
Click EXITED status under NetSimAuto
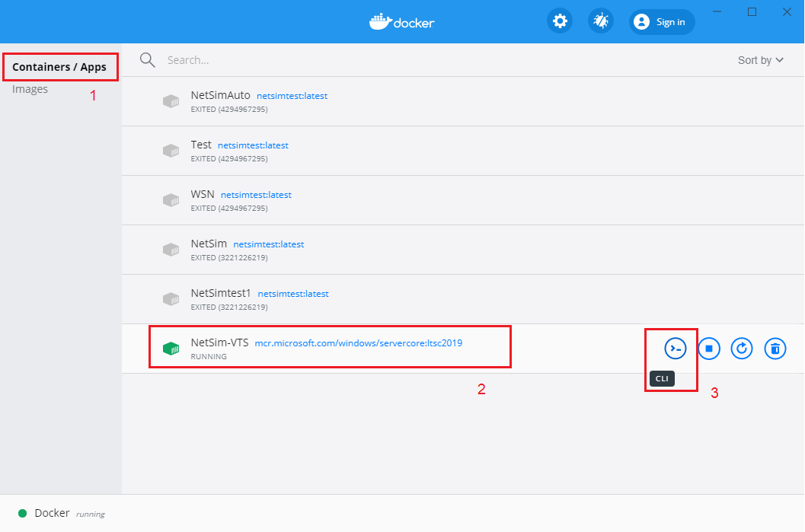coord(229,110)
